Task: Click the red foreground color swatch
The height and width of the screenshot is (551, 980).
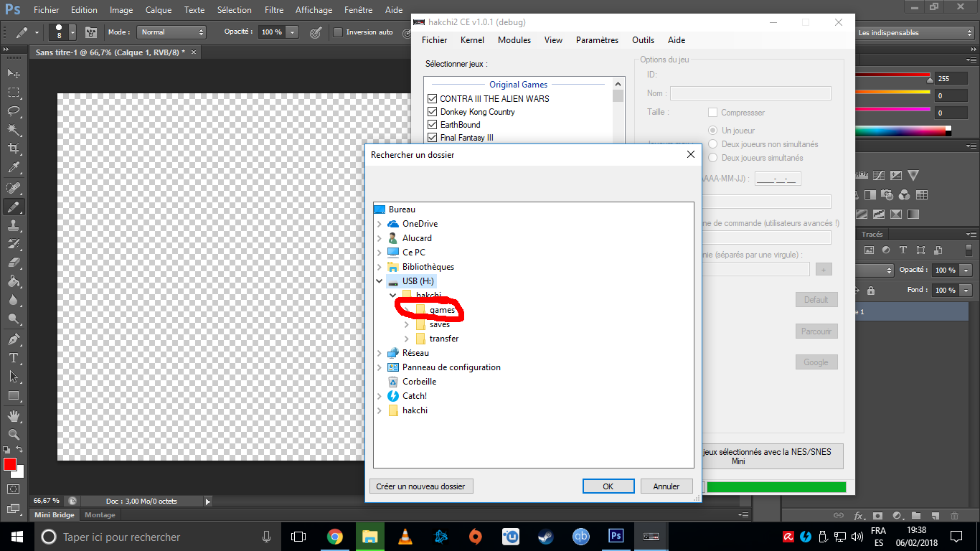Action: tap(9, 464)
